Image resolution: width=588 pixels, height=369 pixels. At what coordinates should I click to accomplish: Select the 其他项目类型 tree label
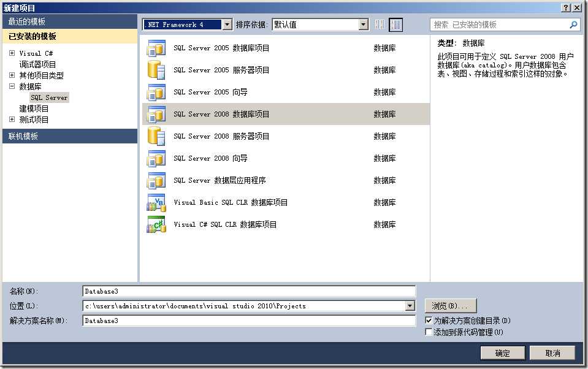point(41,75)
